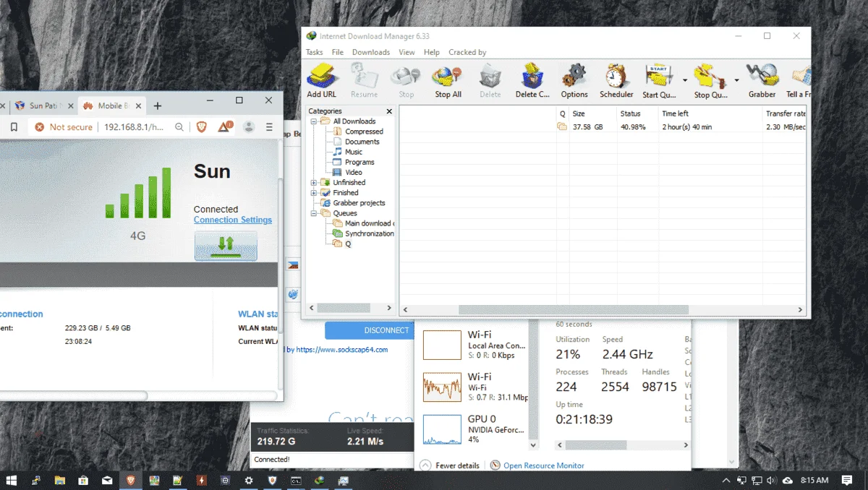Click the Stop All toolbar icon
Screen dimensions: 868x490
tap(448, 79)
